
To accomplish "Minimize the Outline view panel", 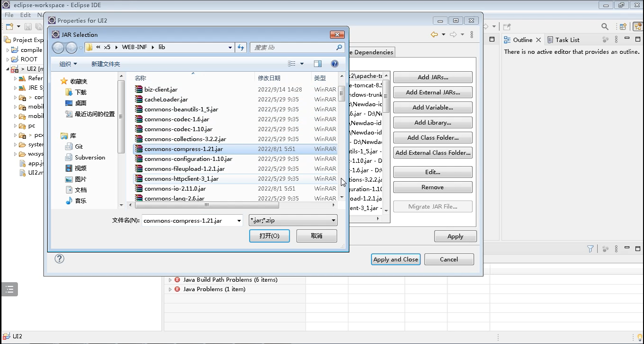I will click(627, 39).
